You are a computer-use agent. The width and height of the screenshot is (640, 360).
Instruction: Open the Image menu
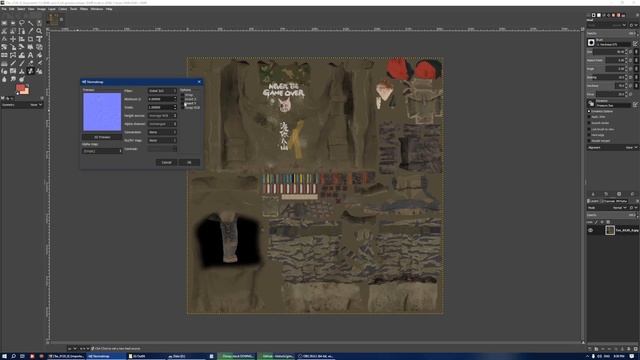coord(41,9)
